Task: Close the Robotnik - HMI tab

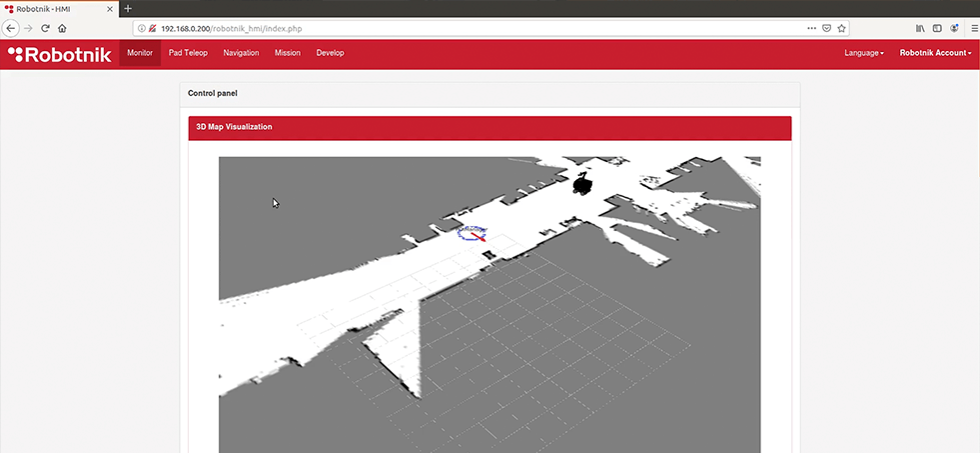Action: tap(110, 9)
